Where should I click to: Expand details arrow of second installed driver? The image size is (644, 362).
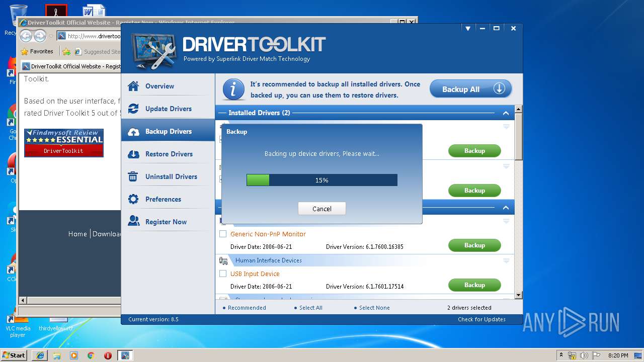pyautogui.click(x=506, y=166)
